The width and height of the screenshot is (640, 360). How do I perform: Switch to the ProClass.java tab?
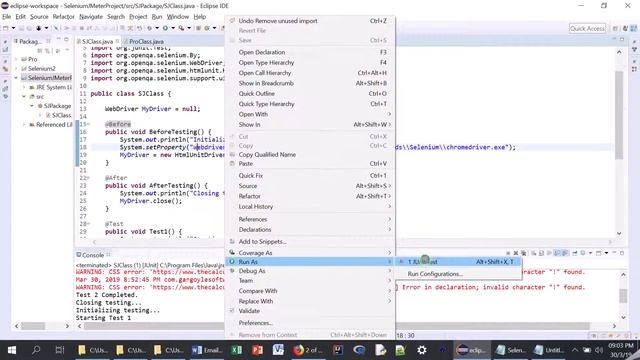(x=146, y=41)
